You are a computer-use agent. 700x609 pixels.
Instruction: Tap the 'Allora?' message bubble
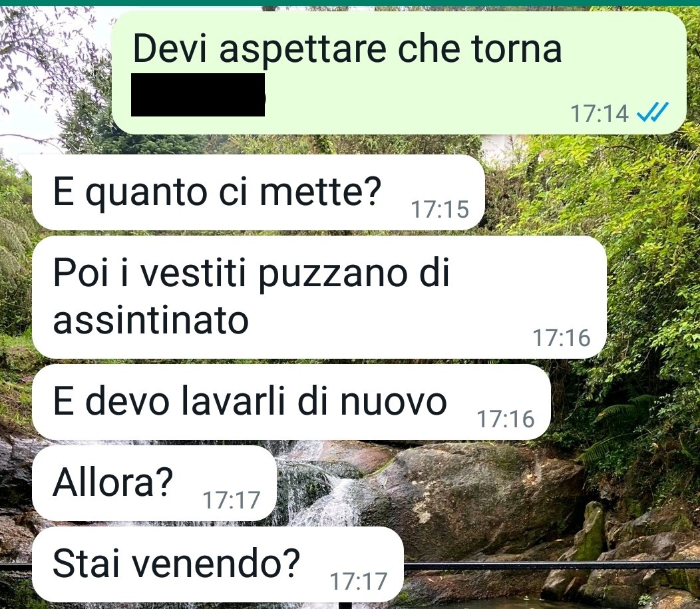point(154,483)
